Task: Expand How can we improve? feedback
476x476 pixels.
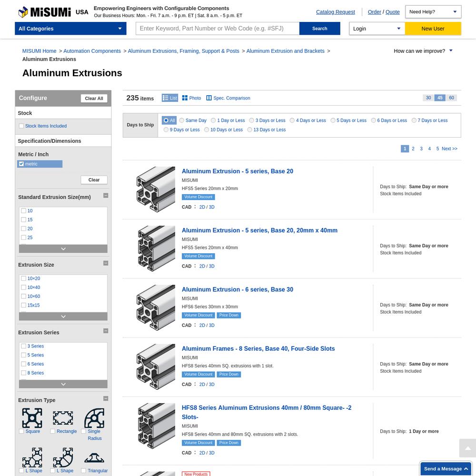Action: pos(423,51)
